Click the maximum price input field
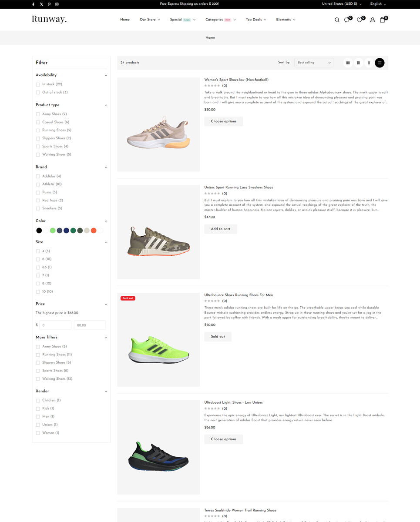The image size is (420, 522). click(90, 325)
